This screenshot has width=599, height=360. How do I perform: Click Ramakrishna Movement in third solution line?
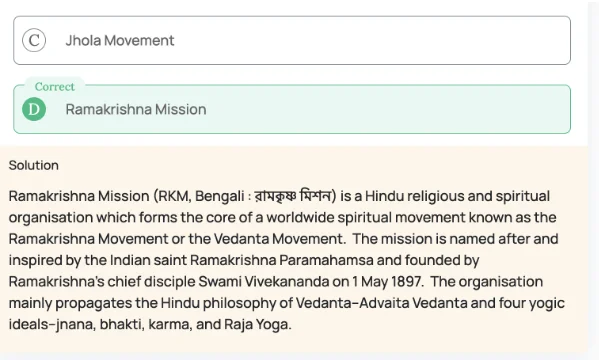88,239
